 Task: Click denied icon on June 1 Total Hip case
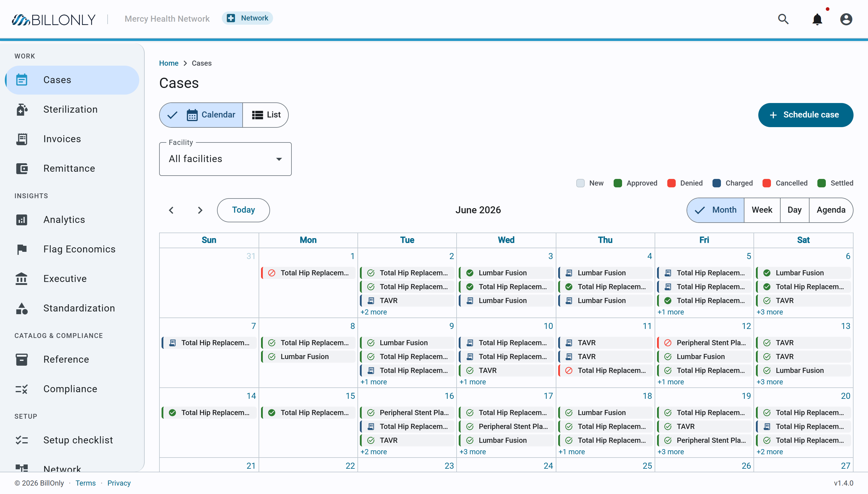pyautogui.click(x=272, y=273)
